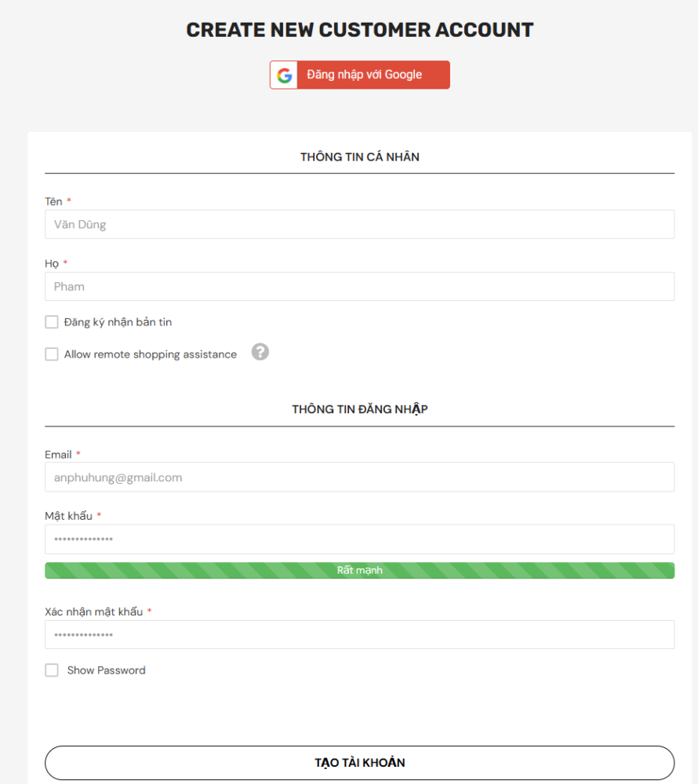The width and height of the screenshot is (698, 784).
Task: Click the "Họ" input containing Pham
Action: click(359, 287)
